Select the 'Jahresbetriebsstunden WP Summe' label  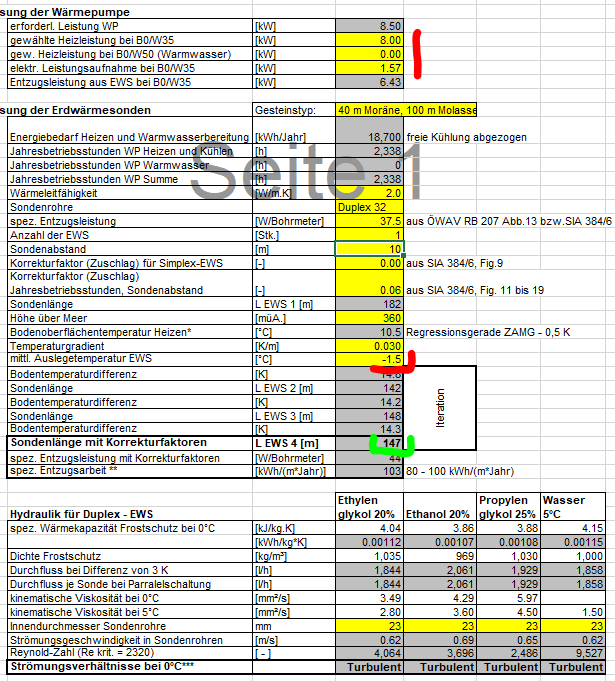(x=94, y=179)
